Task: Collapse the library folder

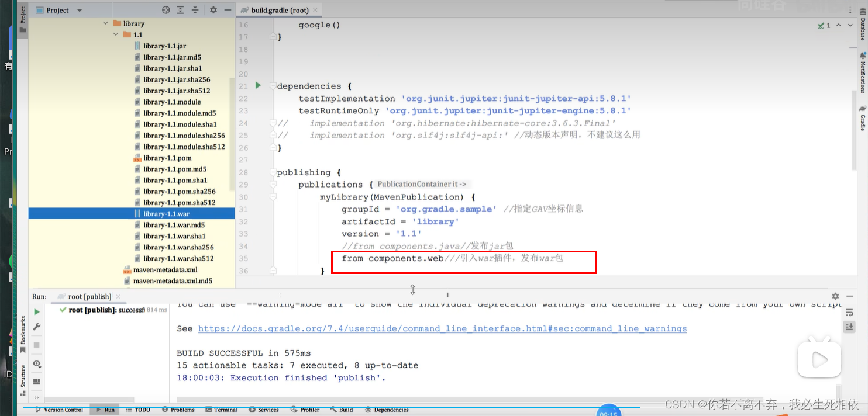Action: 106,23
